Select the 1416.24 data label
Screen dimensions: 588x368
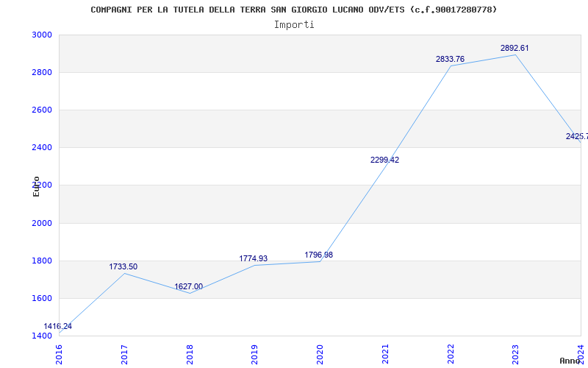tap(58, 326)
